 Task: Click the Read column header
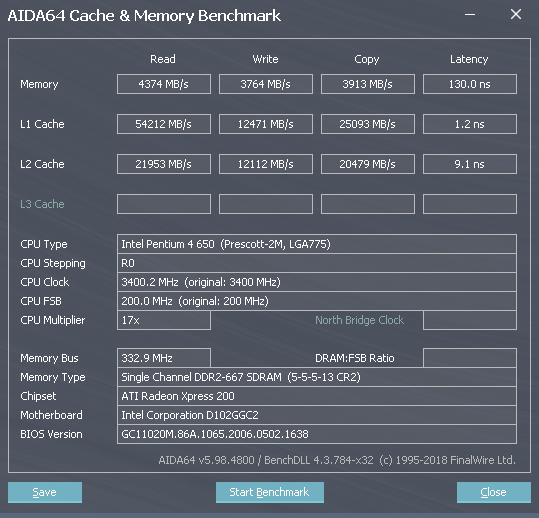163,59
